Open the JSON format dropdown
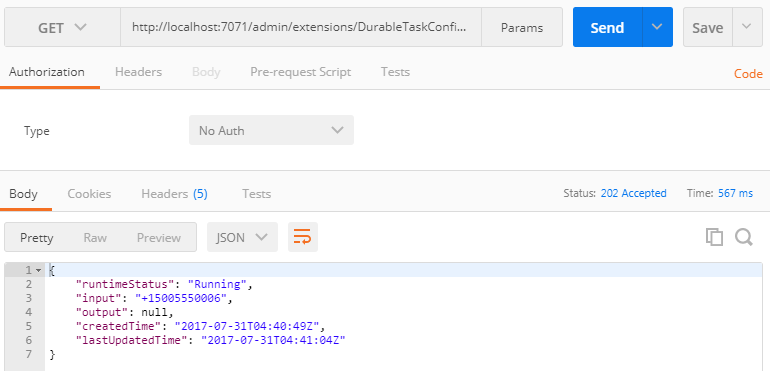 coord(242,237)
